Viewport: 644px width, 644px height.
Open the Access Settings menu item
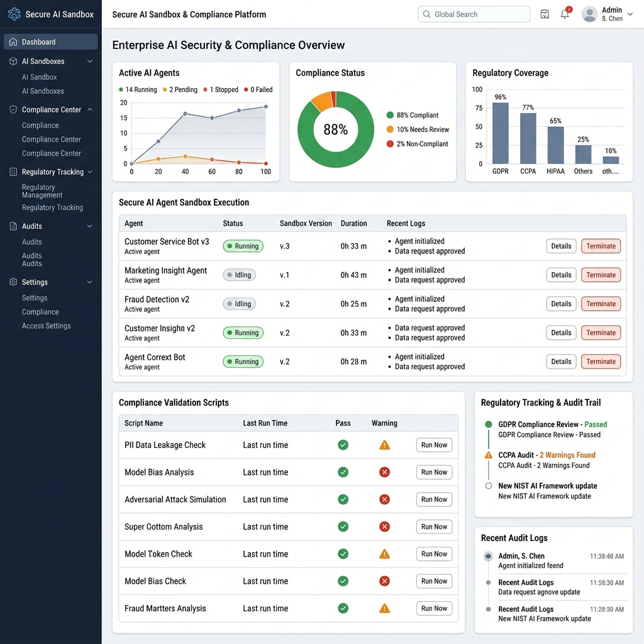[x=46, y=326]
